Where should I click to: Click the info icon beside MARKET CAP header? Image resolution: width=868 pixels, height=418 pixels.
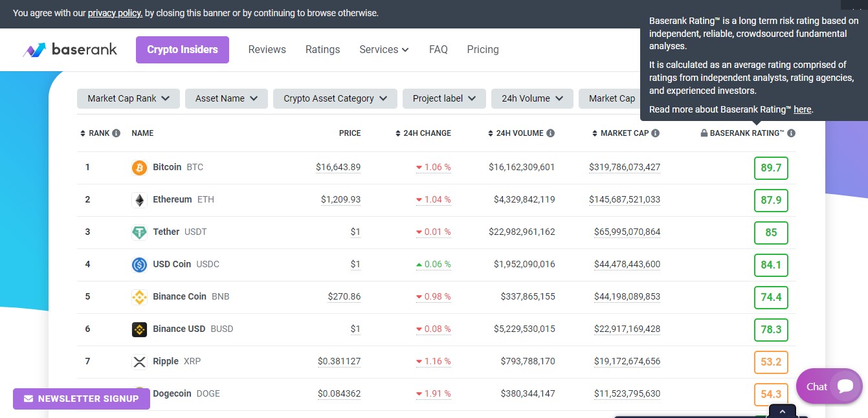point(655,133)
